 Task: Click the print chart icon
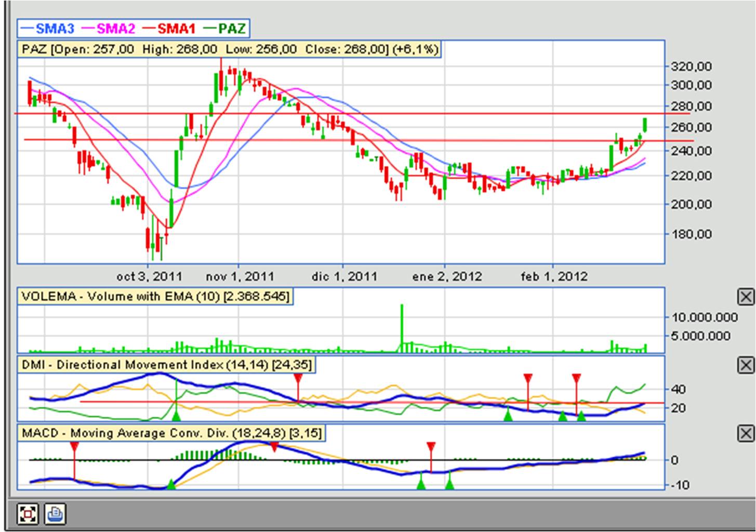coord(55,514)
